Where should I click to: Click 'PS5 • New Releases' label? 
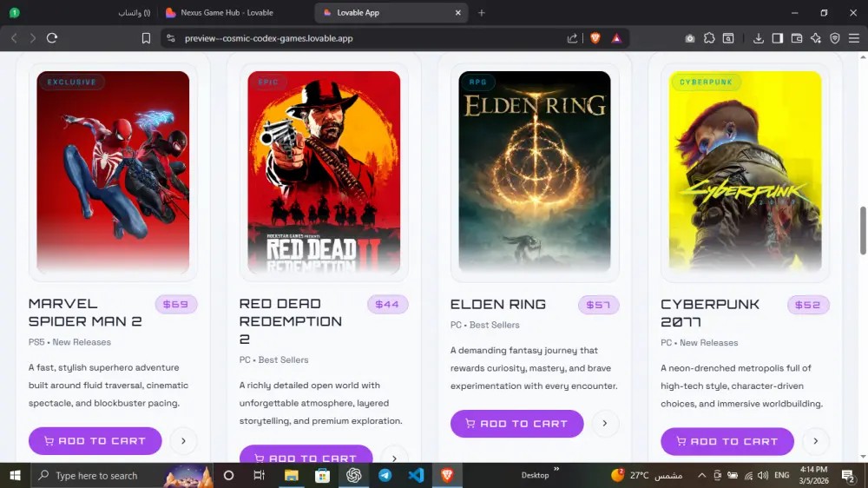point(69,342)
